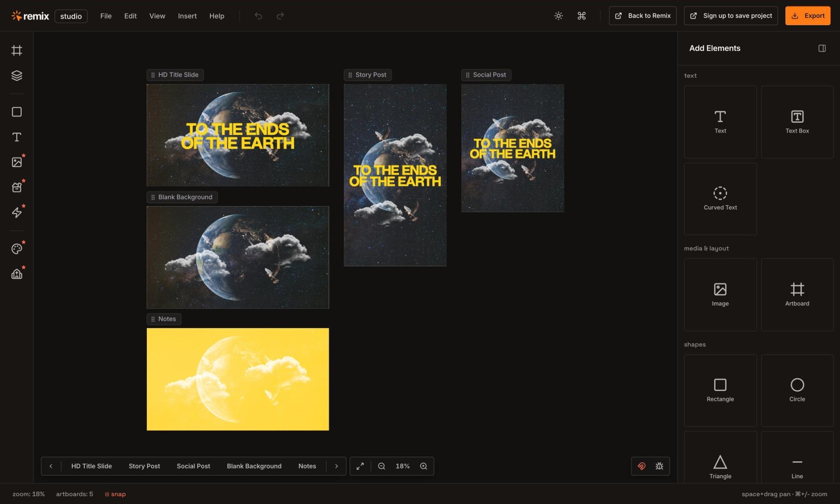Open the File menu
This screenshot has width=840, height=504.
coord(106,16)
